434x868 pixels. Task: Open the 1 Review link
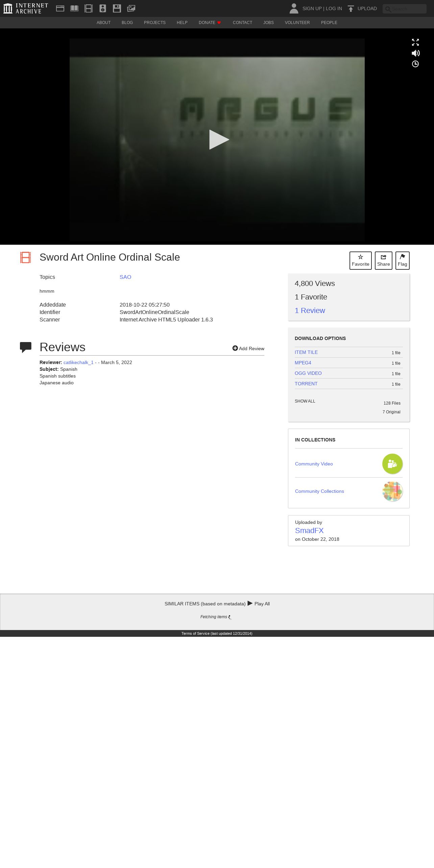coord(310,311)
